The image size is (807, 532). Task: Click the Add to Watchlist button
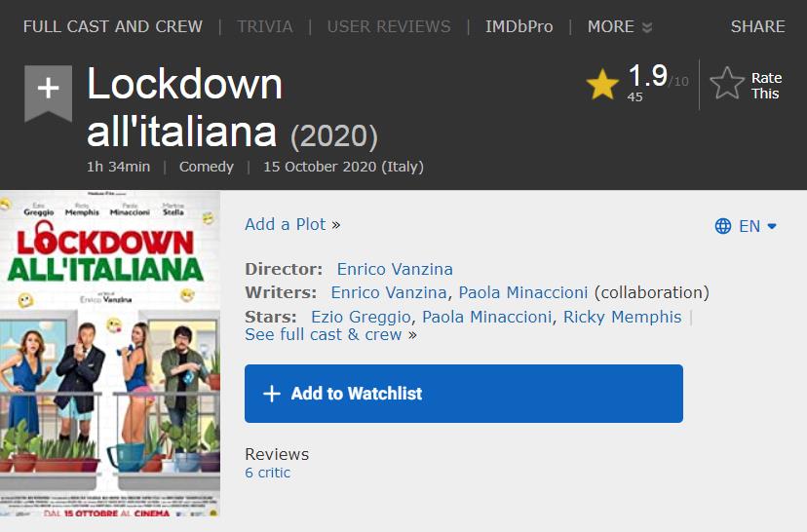464,394
